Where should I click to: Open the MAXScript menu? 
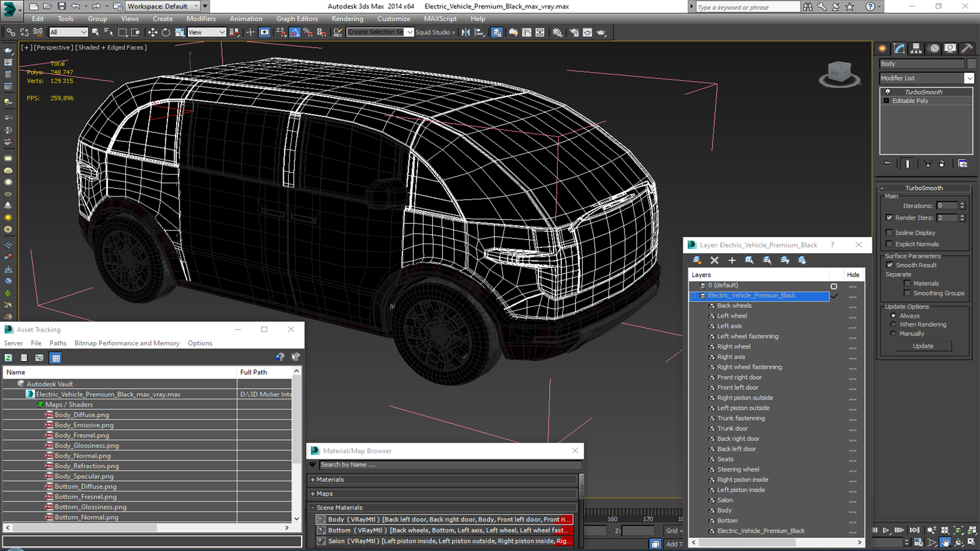(440, 19)
